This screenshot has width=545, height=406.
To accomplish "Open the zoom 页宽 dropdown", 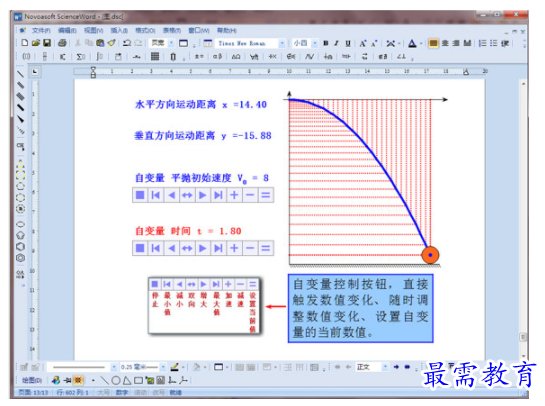I will [x=171, y=43].
